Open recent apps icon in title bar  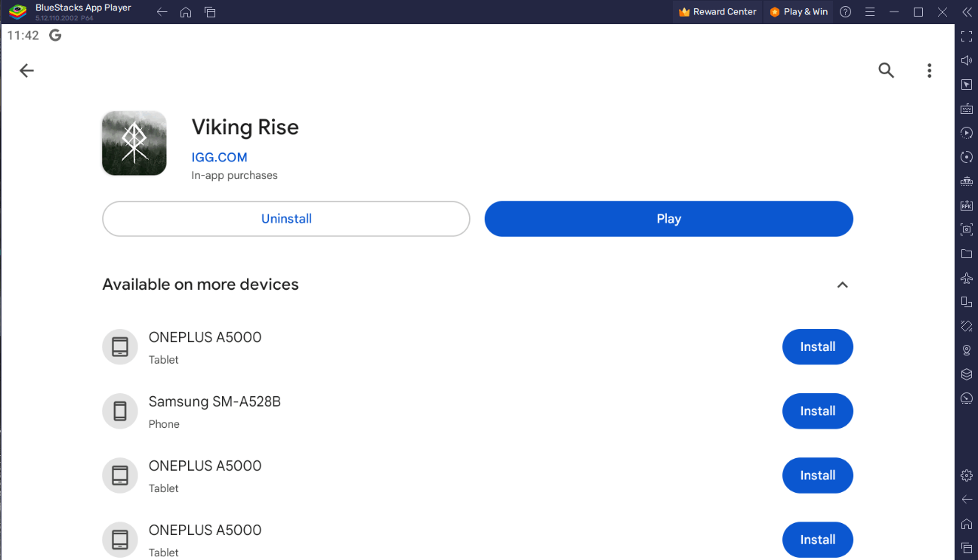coord(210,12)
